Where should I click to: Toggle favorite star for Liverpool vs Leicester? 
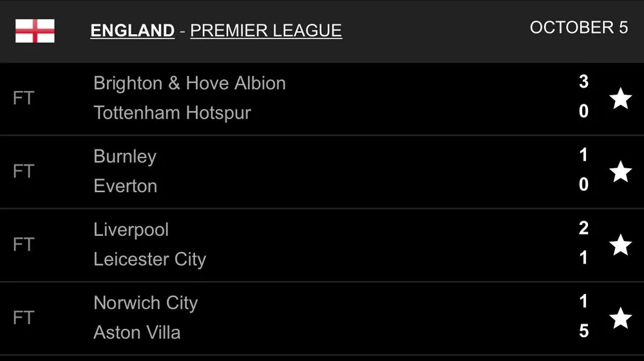620,245
